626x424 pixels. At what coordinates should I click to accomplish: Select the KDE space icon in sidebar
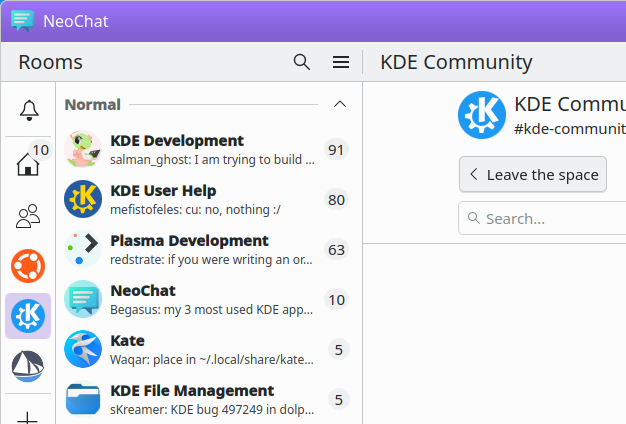tap(28, 316)
